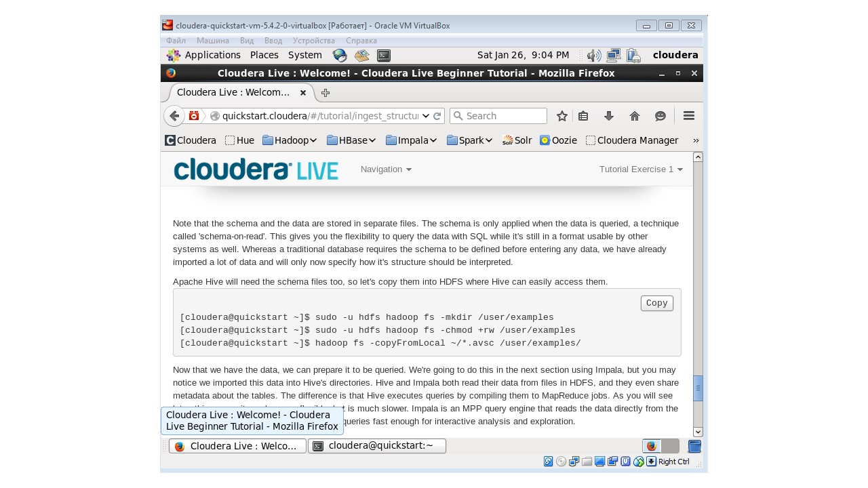Open the VirtualBox Устройства menu
The width and height of the screenshot is (868, 488).
pyautogui.click(x=313, y=41)
